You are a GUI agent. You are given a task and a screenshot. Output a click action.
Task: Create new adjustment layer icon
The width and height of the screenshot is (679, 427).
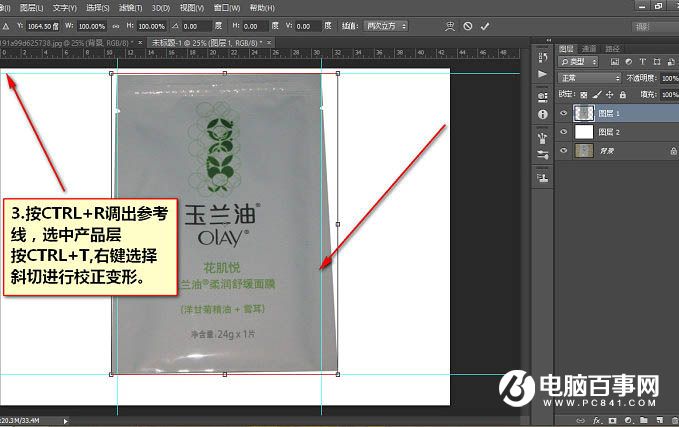coord(628,420)
